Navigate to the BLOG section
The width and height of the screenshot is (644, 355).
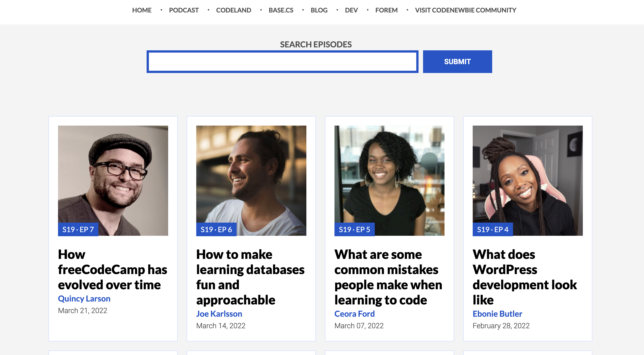tap(319, 10)
